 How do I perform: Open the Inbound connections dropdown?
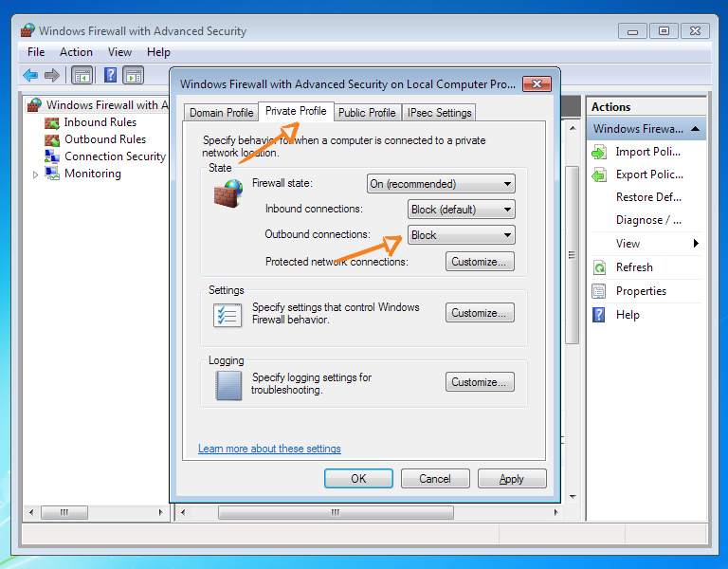[462, 210]
